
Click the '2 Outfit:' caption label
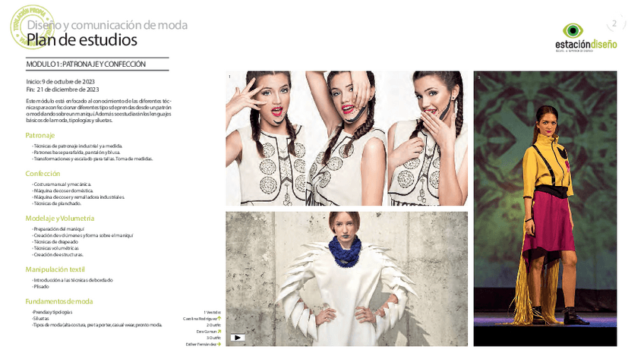213,325
